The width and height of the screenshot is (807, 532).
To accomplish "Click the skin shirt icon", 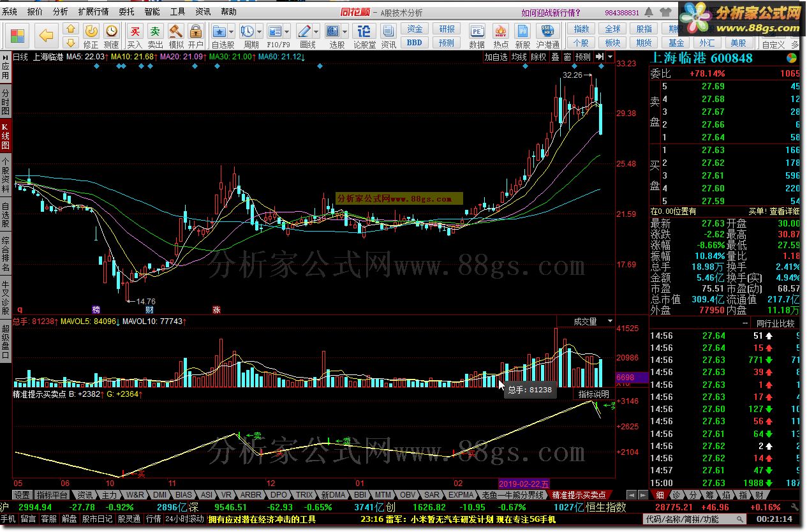I will tap(667, 12).
